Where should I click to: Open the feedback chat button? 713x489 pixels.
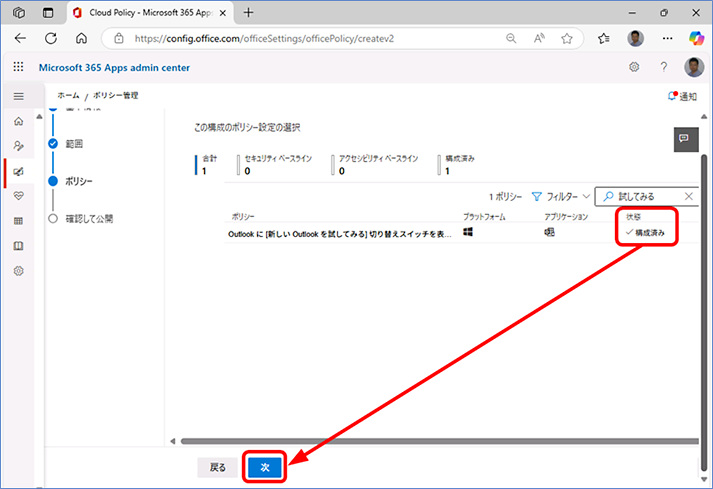[686, 139]
